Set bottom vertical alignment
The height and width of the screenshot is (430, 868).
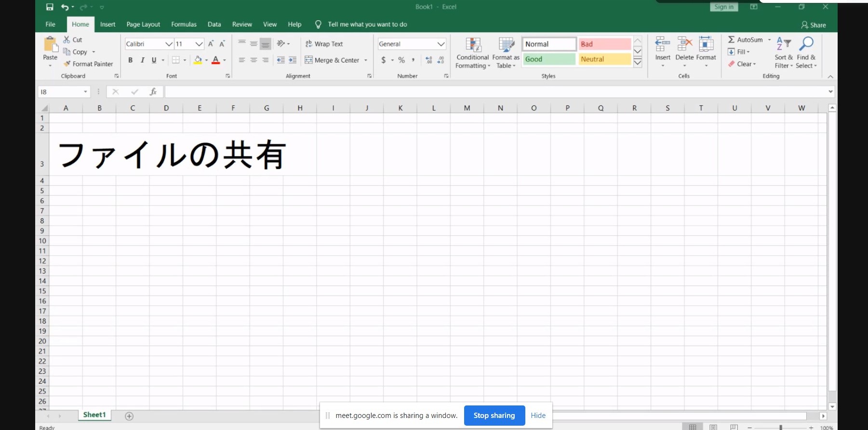tap(265, 44)
